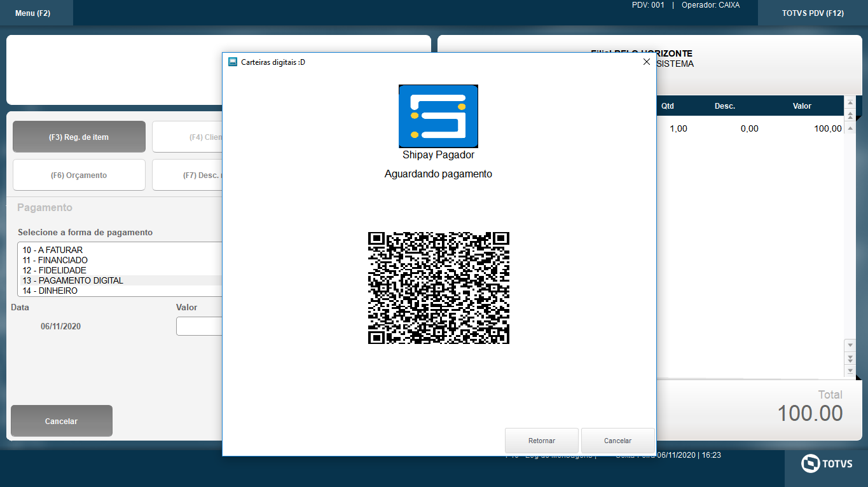Click the payment QR code
The image size is (868, 487).
[x=439, y=288]
